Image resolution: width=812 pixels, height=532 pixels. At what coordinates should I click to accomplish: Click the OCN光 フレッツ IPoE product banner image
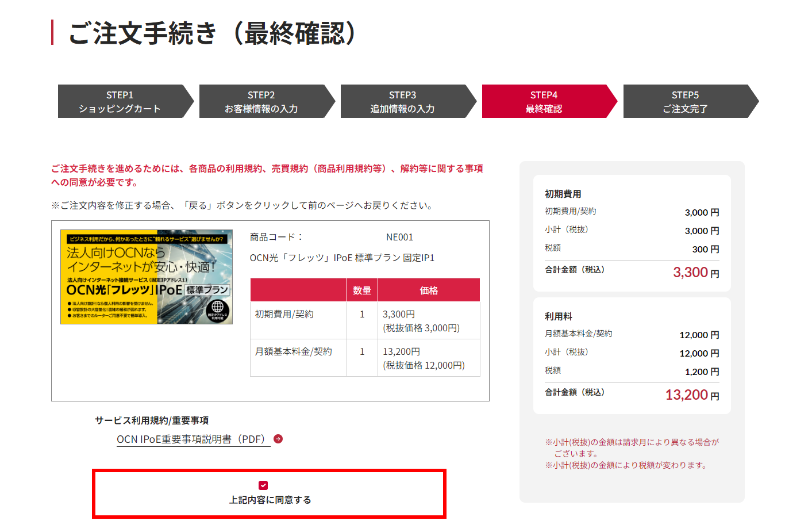[x=147, y=277]
